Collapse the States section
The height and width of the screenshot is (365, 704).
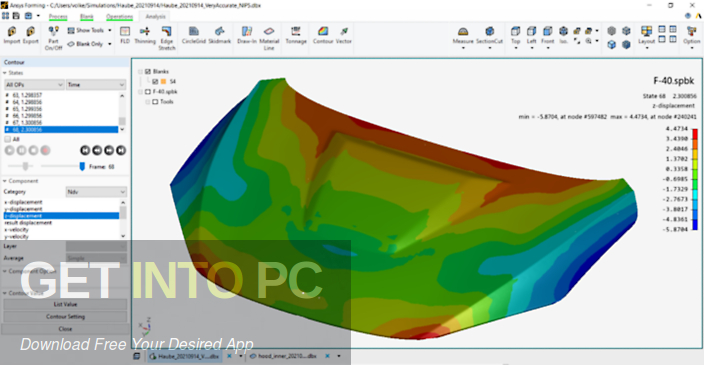pyautogui.click(x=5, y=73)
